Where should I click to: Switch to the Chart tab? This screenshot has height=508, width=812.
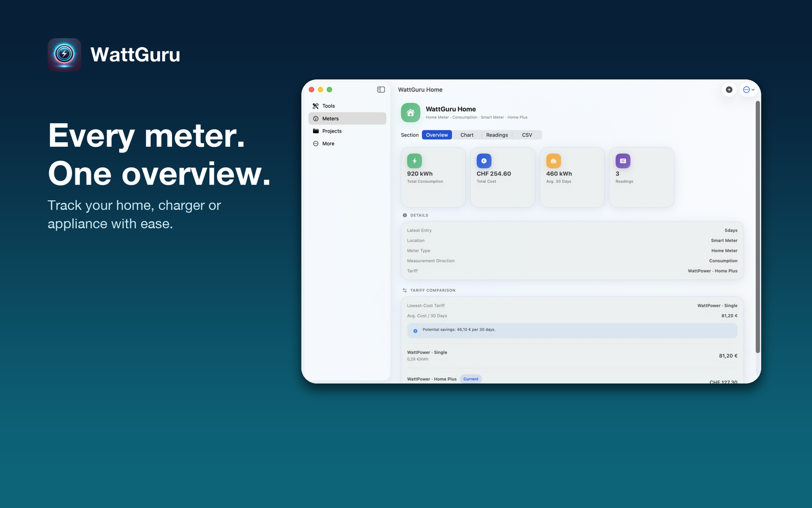(467, 135)
